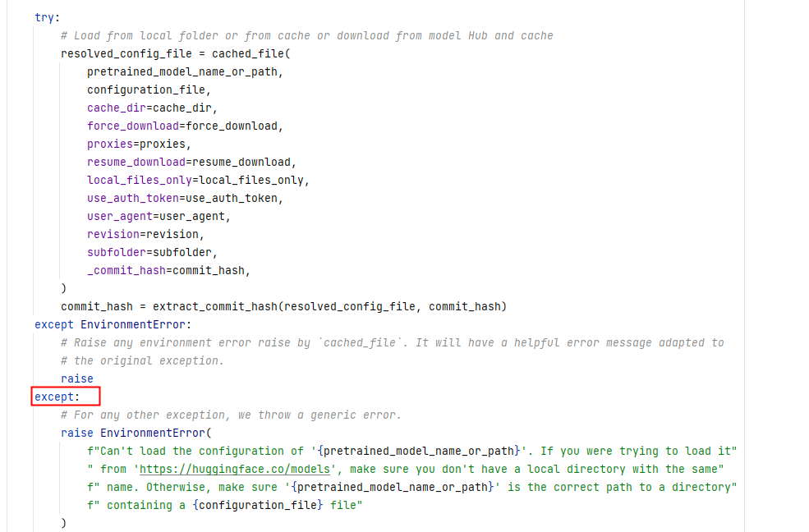Click 'force_download=force_download,' argument line
This screenshot has height=532, width=809.
point(186,126)
